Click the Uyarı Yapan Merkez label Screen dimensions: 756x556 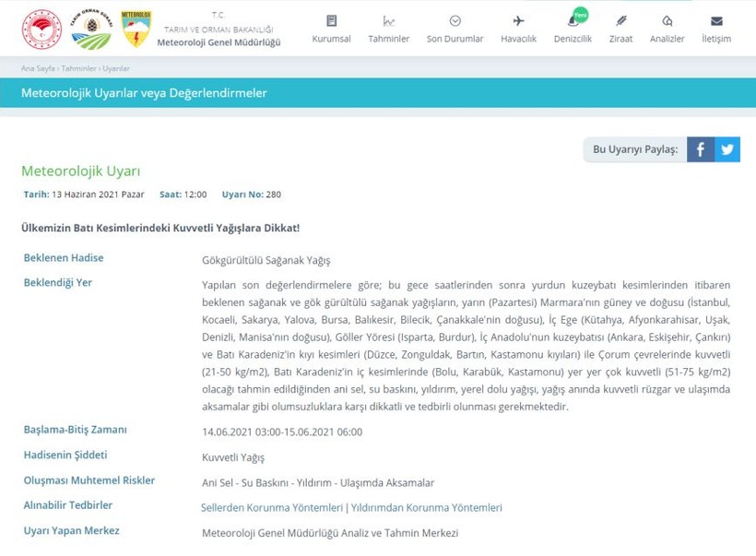[71, 530]
